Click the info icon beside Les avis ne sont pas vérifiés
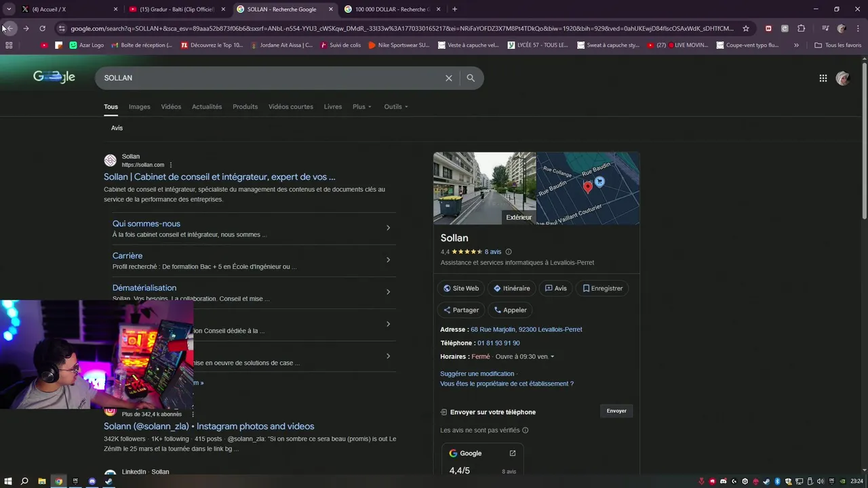The width and height of the screenshot is (868, 488). [526, 430]
